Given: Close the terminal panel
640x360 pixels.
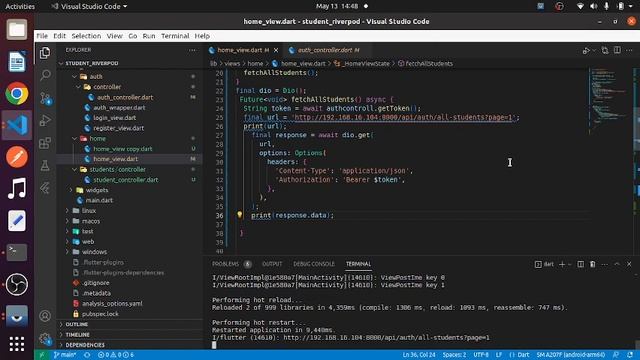Looking at the screenshot, I should pyautogui.click(x=629, y=264).
